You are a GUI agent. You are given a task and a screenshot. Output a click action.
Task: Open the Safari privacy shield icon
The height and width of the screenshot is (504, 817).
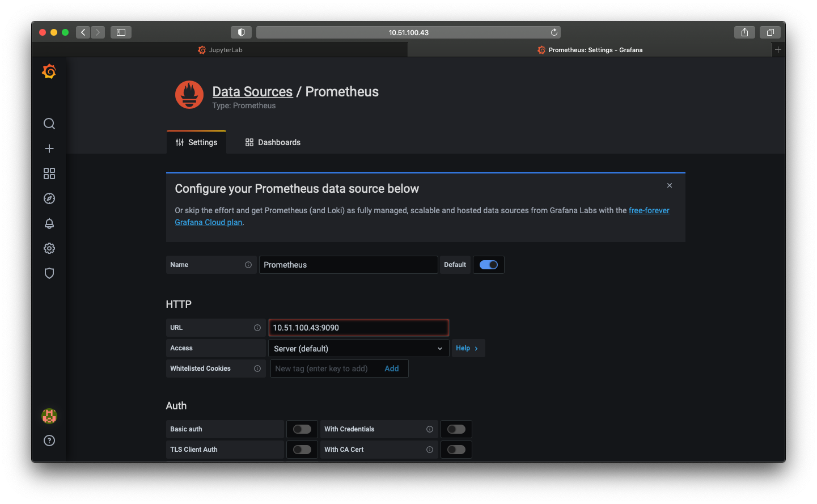pos(241,32)
